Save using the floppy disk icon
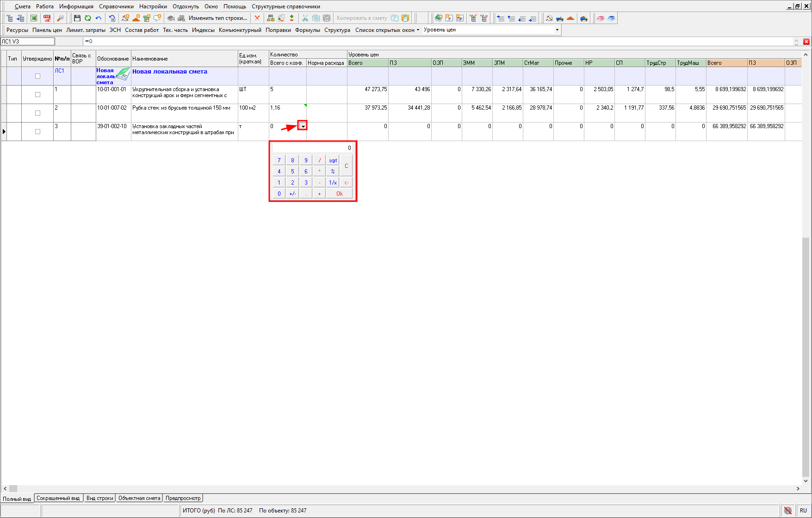This screenshot has height=518, width=812. [x=77, y=18]
